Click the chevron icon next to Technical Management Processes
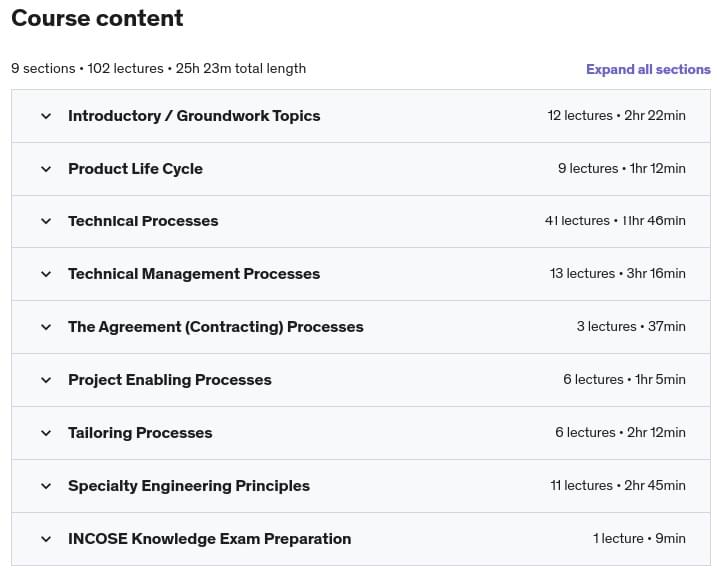The height and width of the screenshot is (576, 717). coord(45,274)
